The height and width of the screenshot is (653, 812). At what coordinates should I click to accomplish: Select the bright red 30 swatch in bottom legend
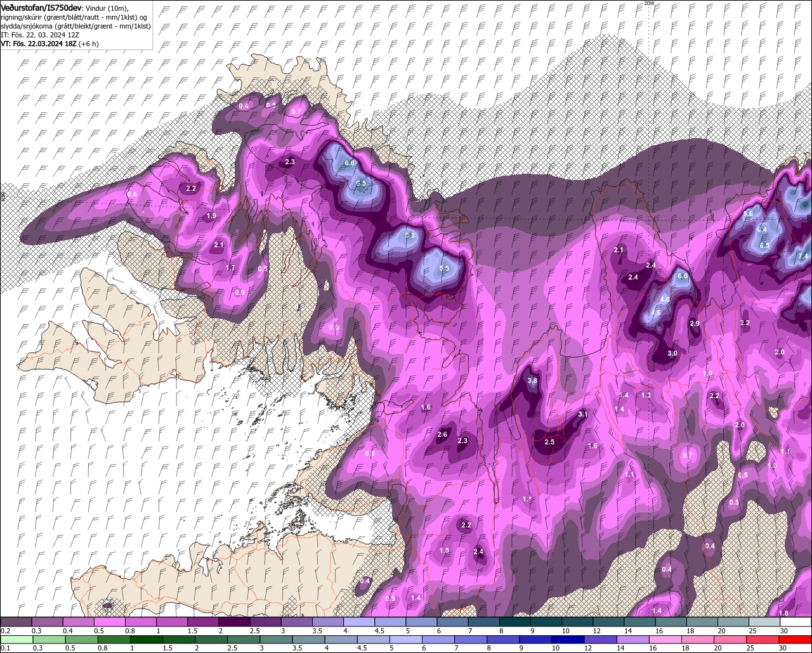(796, 639)
